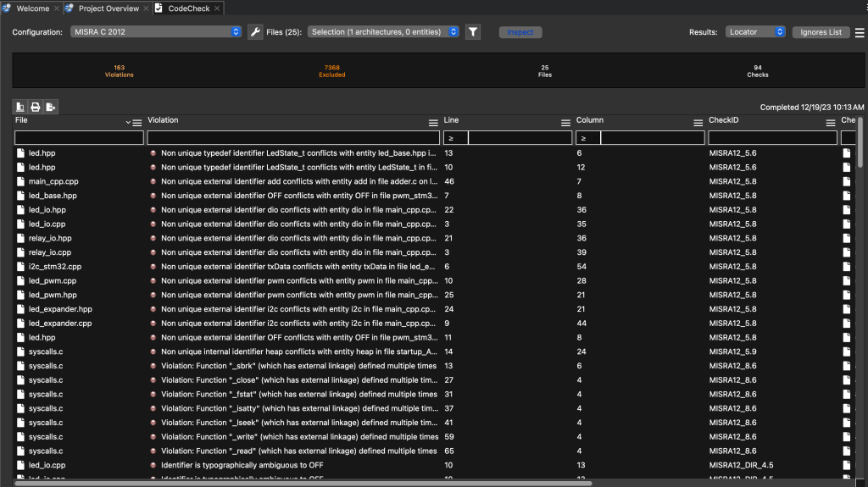Click 94 Checks summary
This screenshot has width=868, height=487.
pyautogui.click(x=757, y=71)
